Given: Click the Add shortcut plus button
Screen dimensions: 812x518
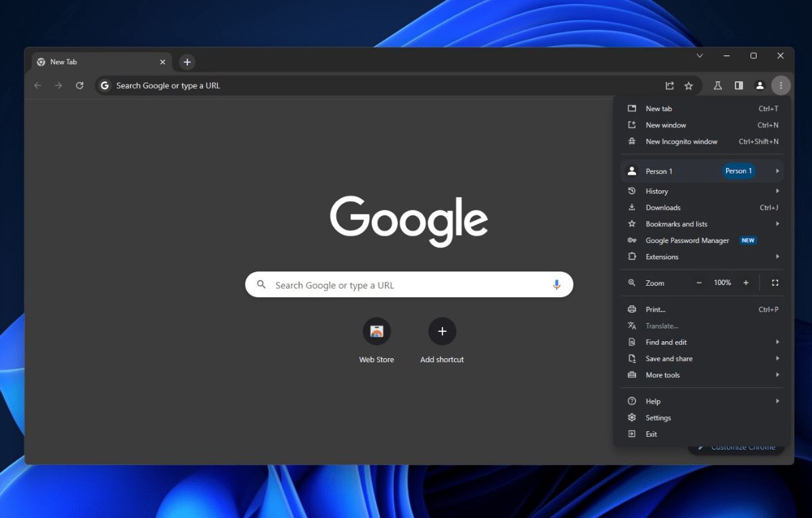Looking at the screenshot, I should 443,332.
